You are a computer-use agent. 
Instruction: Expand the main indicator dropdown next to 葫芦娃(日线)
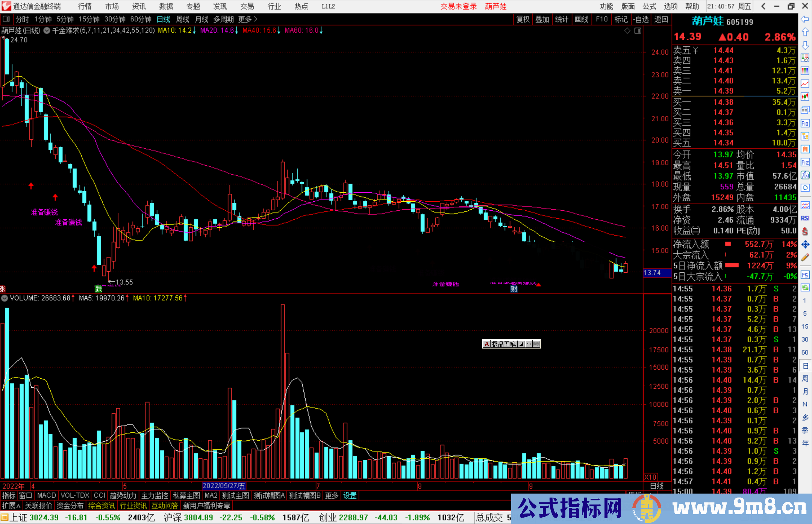pos(47,31)
